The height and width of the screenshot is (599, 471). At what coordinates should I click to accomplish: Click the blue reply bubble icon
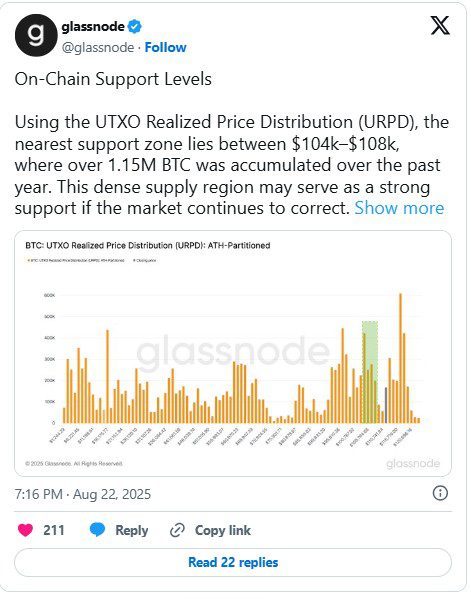[x=97, y=530]
